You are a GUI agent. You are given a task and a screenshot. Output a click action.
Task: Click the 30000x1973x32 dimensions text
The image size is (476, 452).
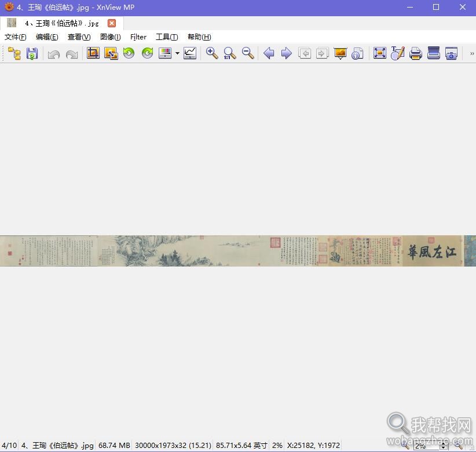pos(173,445)
